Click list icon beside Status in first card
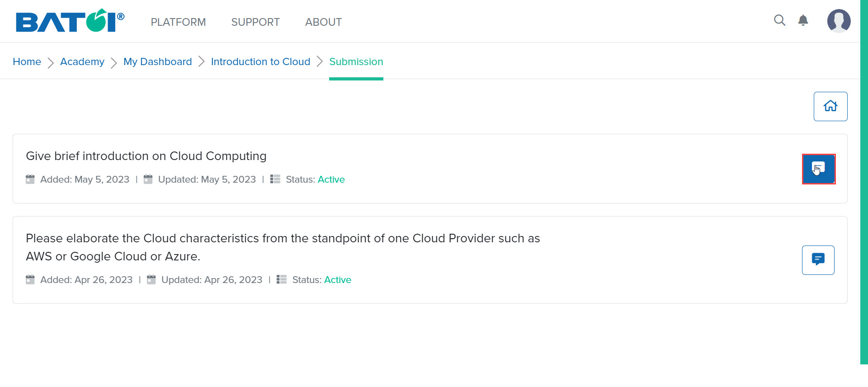 click(x=275, y=179)
